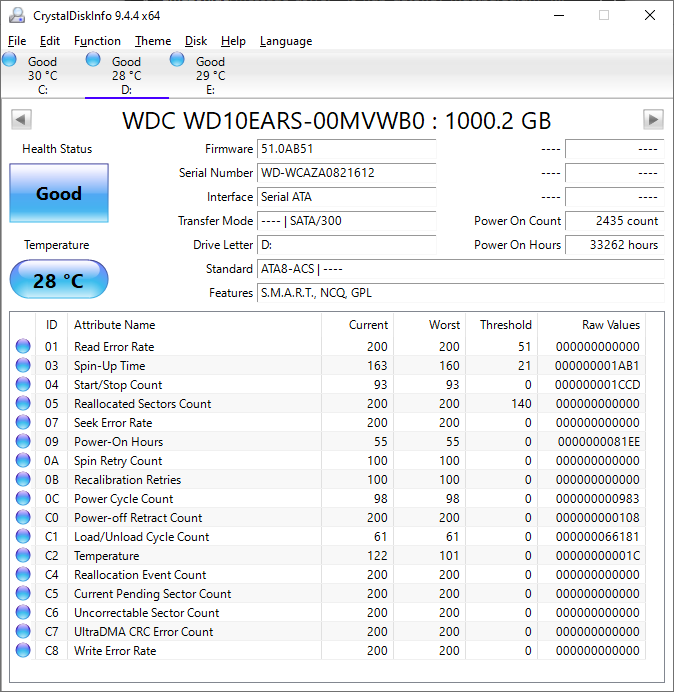Open the Help menu
This screenshot has height=692, width=674.
[x=233, y=41]
